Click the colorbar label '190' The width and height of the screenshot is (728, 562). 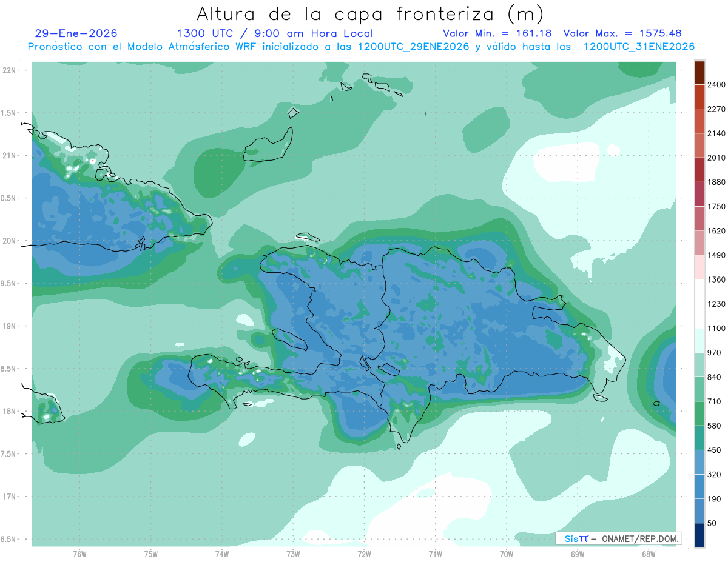[x=715, y=498]
